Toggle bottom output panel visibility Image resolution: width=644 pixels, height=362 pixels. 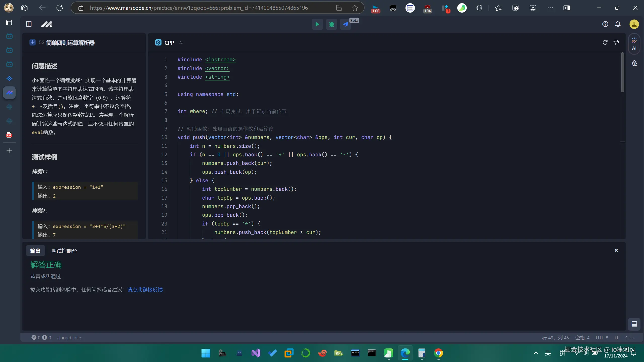click(634, 324)
